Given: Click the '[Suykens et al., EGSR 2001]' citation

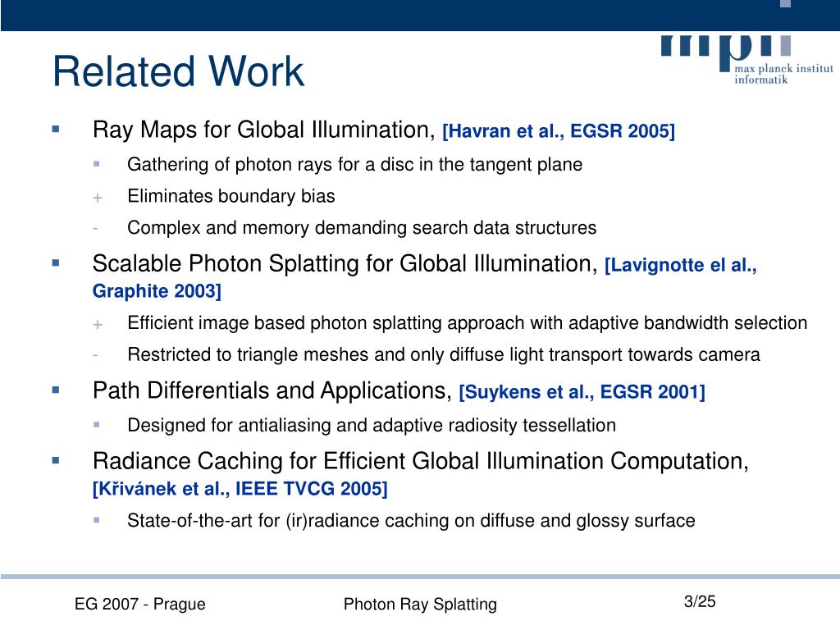Looking at the screenshot, I should (582, 392).
